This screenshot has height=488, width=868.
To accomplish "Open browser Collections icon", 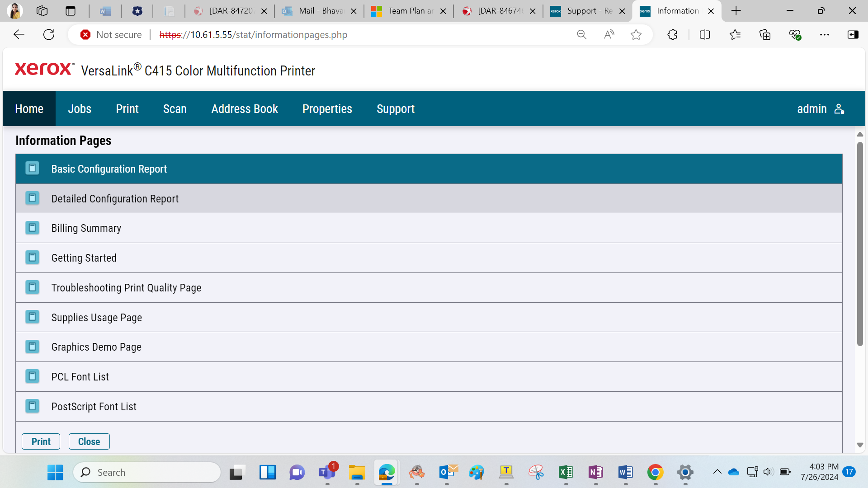I will point(765,35).
